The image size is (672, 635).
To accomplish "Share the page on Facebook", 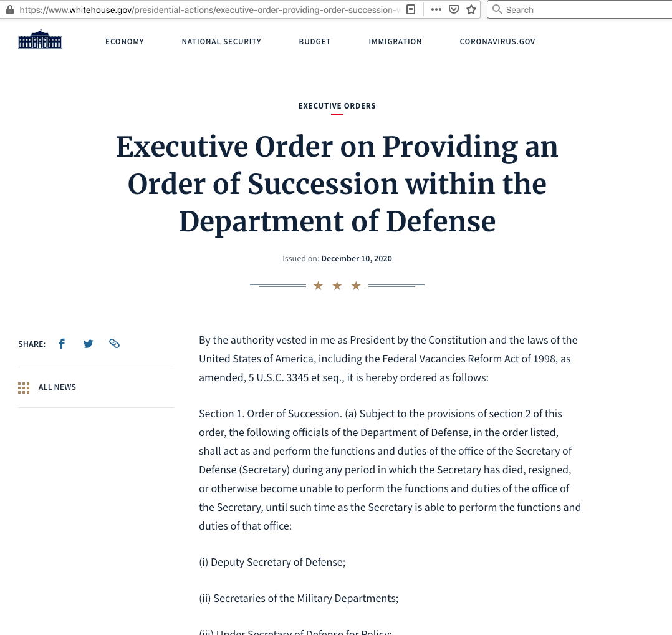I will click(62, 344).
